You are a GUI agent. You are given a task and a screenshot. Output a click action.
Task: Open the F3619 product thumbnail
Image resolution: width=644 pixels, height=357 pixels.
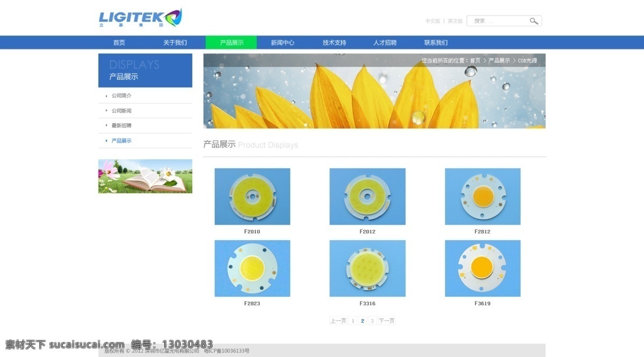click(482, 269)
